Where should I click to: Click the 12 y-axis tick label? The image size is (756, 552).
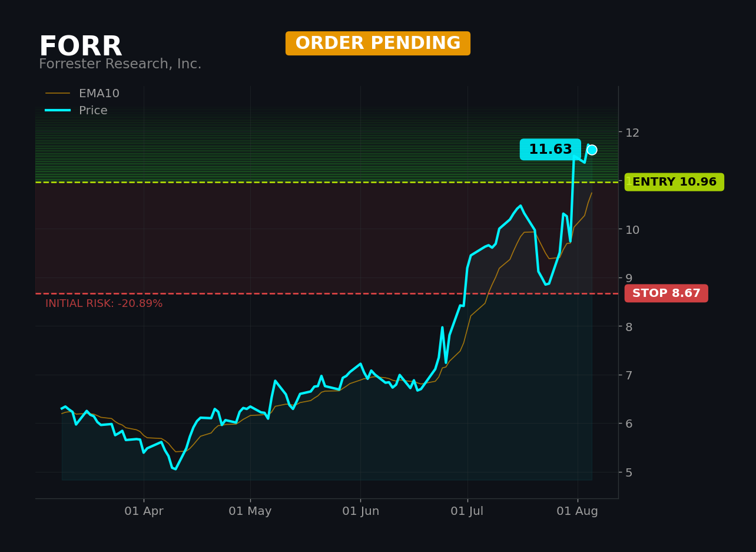click(x=632, y=133)
